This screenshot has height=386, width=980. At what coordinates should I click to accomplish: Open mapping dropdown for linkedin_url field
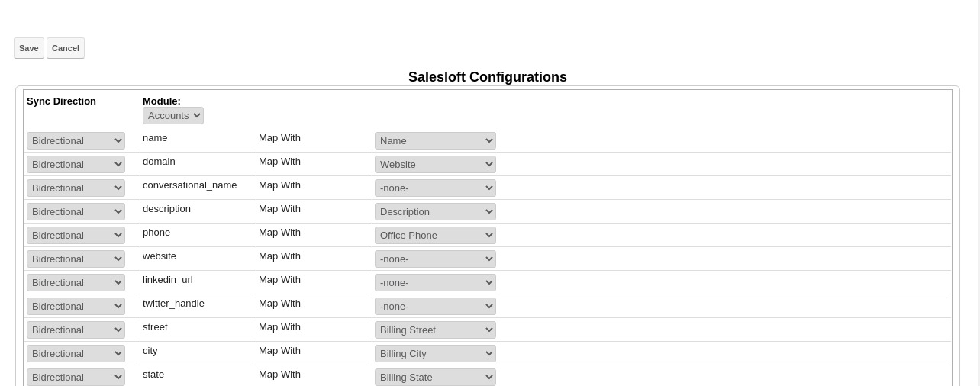click(x=435, y=283)
